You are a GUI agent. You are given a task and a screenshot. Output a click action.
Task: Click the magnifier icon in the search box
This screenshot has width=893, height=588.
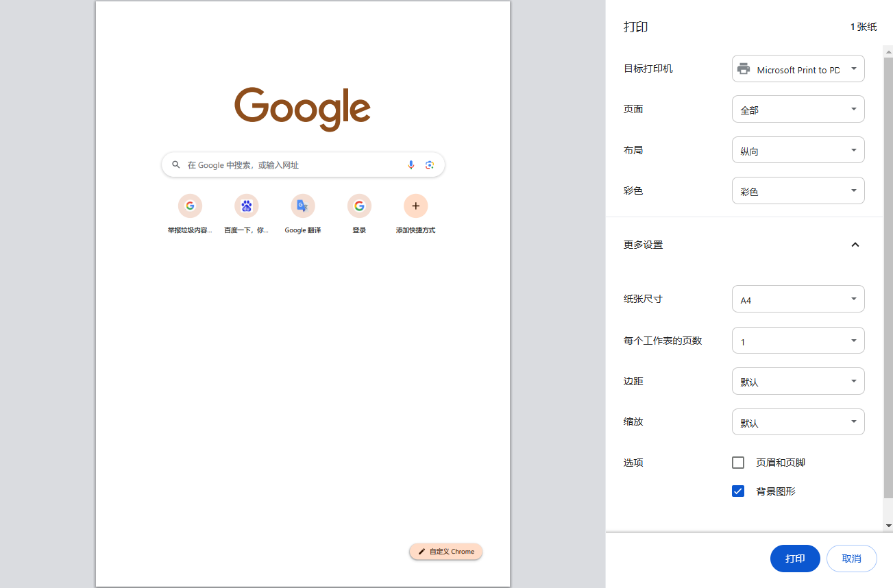point(176,164)
